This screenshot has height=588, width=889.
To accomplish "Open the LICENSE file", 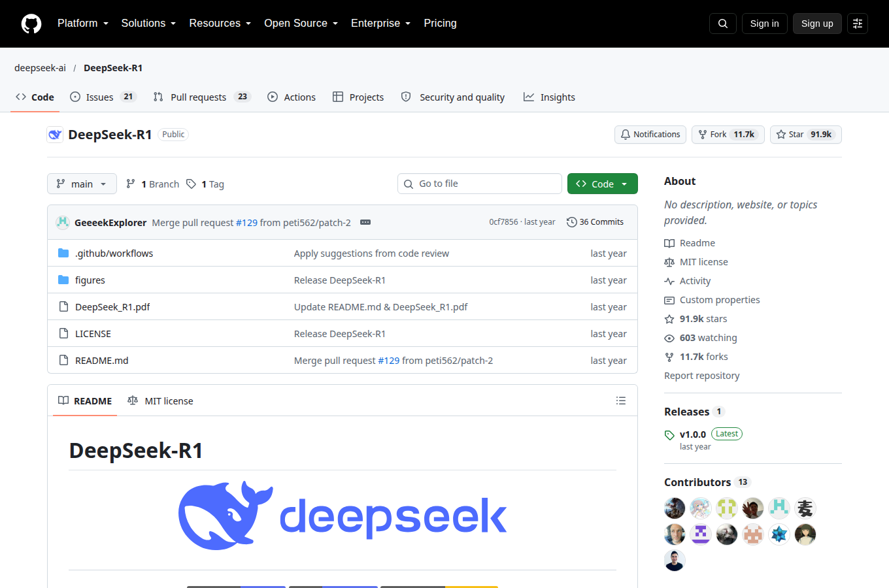I will pos(93,334).
